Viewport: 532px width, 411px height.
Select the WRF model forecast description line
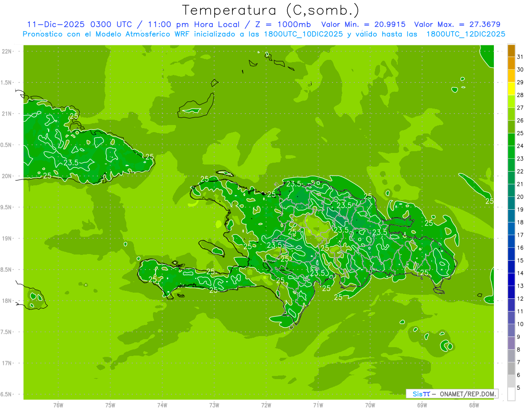(x=264, y=34)
